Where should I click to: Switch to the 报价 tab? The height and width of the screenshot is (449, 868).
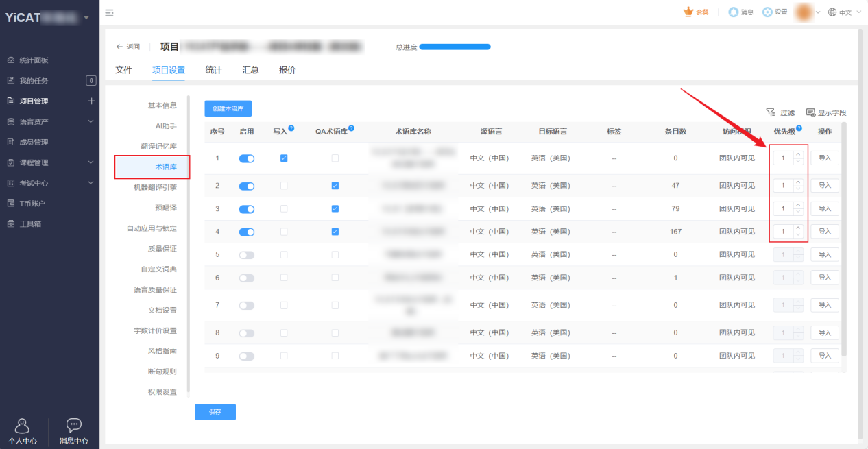pyautogui.click(x=287, y=70)
